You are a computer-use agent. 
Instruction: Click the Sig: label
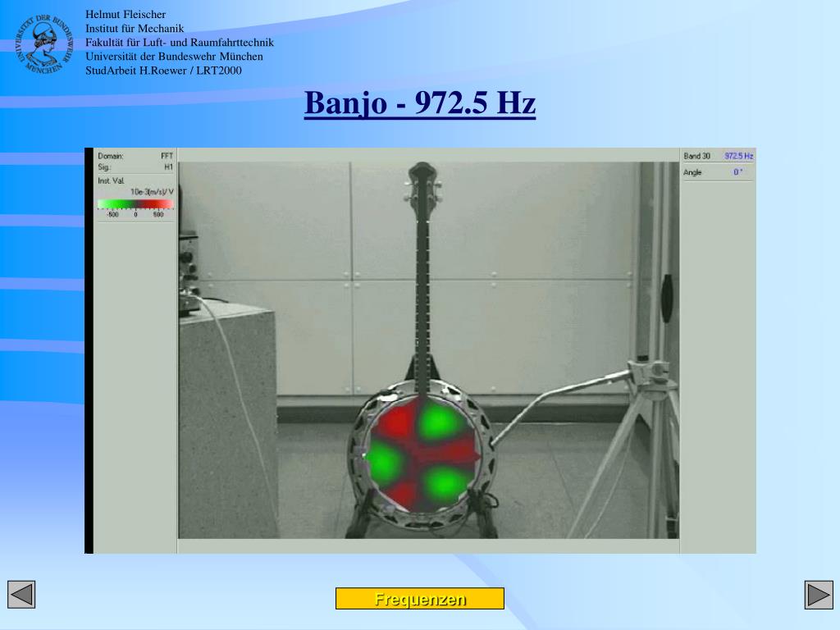pos(103,167)
